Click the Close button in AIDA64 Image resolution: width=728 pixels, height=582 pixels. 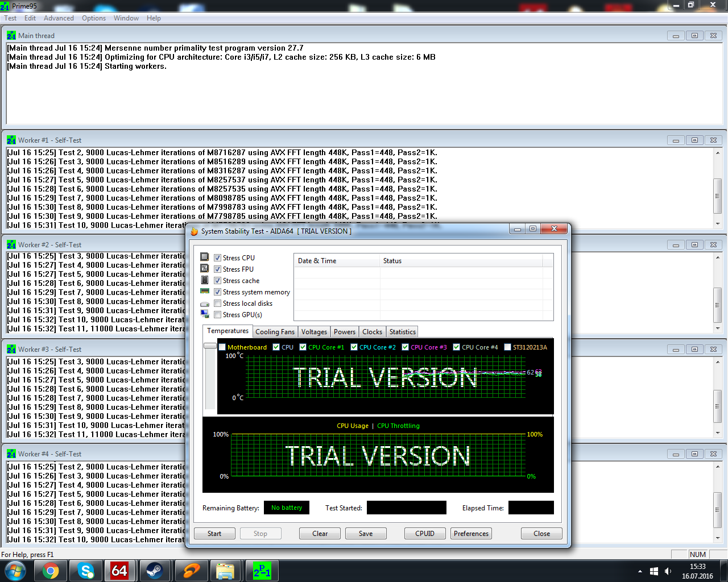pos(541,534)
